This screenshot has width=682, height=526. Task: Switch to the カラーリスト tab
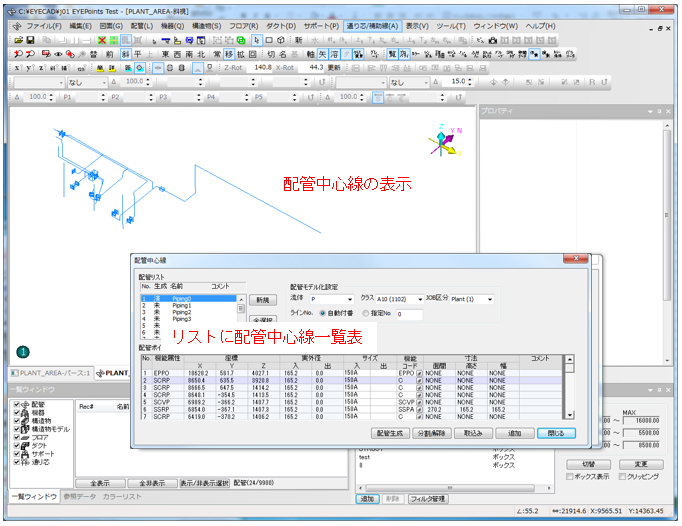[x=122, y=497]
